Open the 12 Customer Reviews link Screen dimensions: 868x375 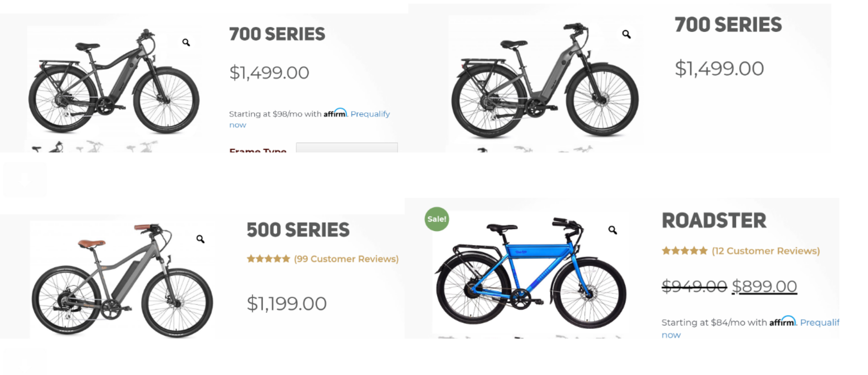pyautogui.click(x=766, y=251)
